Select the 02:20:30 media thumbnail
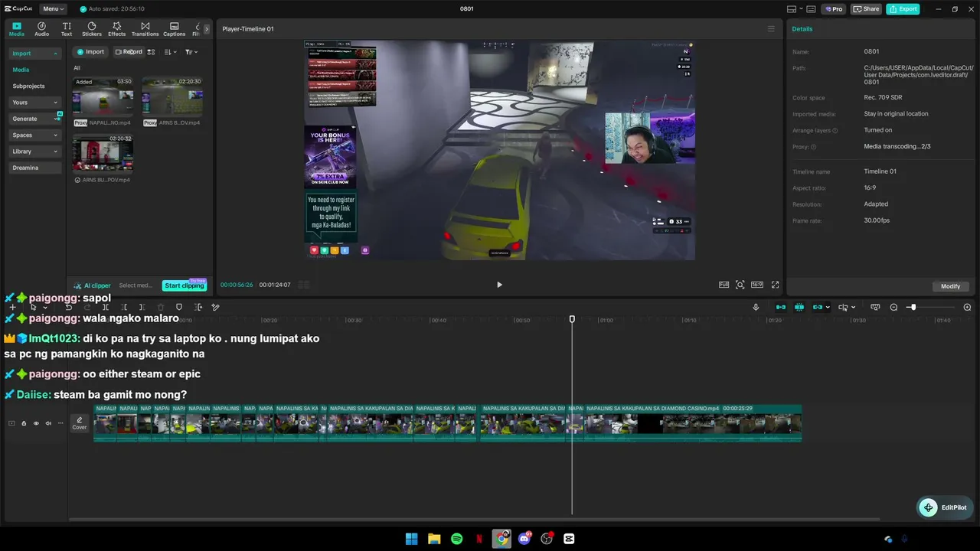 click(172, 96)
